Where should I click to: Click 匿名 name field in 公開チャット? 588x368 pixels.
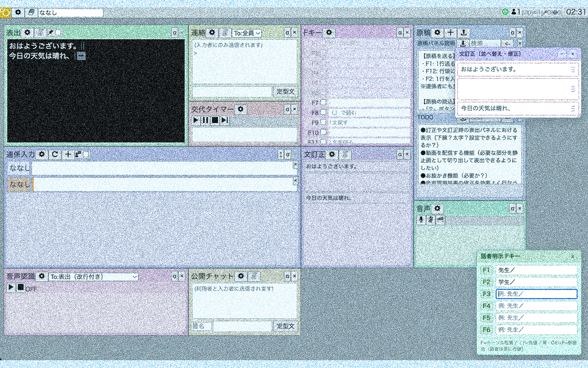[202, 327]
